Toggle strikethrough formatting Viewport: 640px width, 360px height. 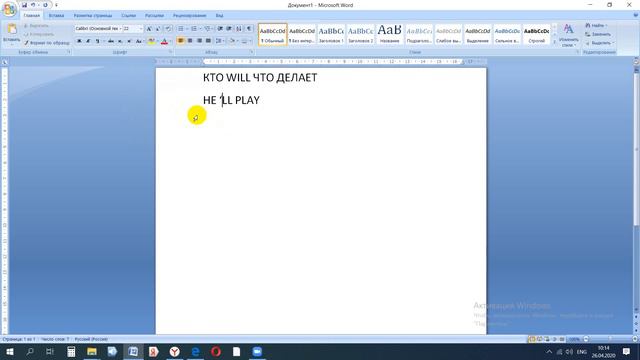111,41
